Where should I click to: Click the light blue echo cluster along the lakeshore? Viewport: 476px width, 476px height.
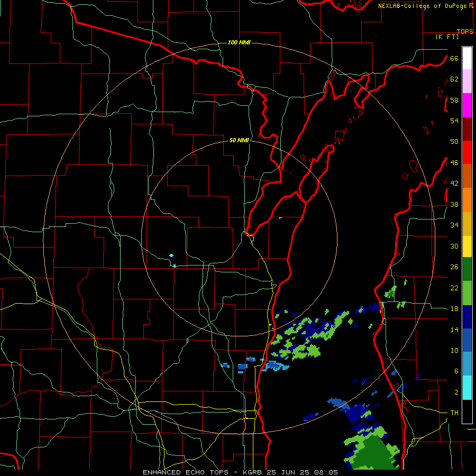tap(275, 365)
